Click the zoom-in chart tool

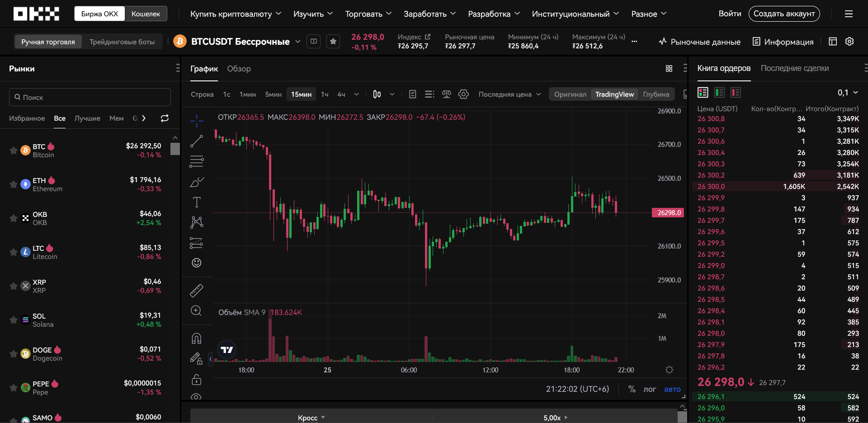196,310
